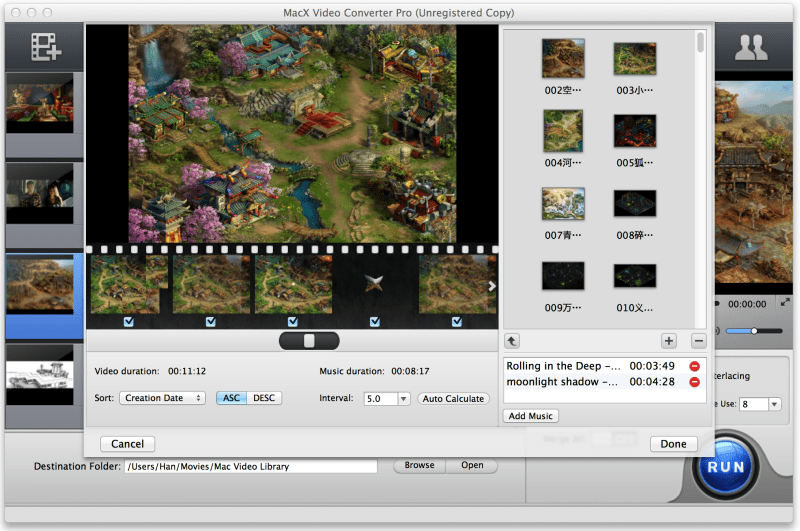Screen dimensions: 800x531
Task: Click the Interval value field showing 5.0
Action: [381, 398]
